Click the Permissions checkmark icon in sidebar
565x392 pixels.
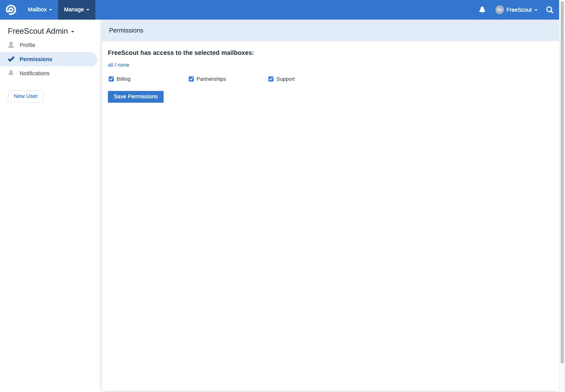click(x=11, y=59)
